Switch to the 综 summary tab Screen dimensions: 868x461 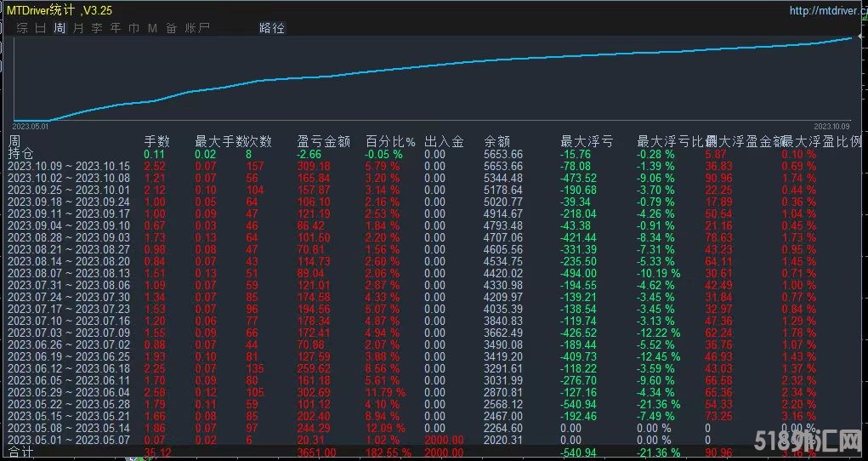pyautogui.click(x=22, y=28)
